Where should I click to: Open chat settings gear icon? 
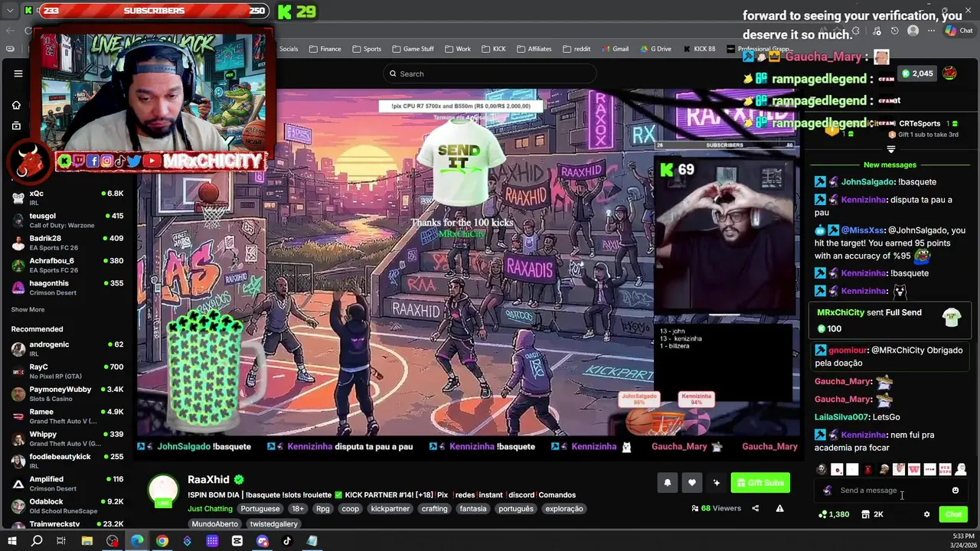[926, 514]
